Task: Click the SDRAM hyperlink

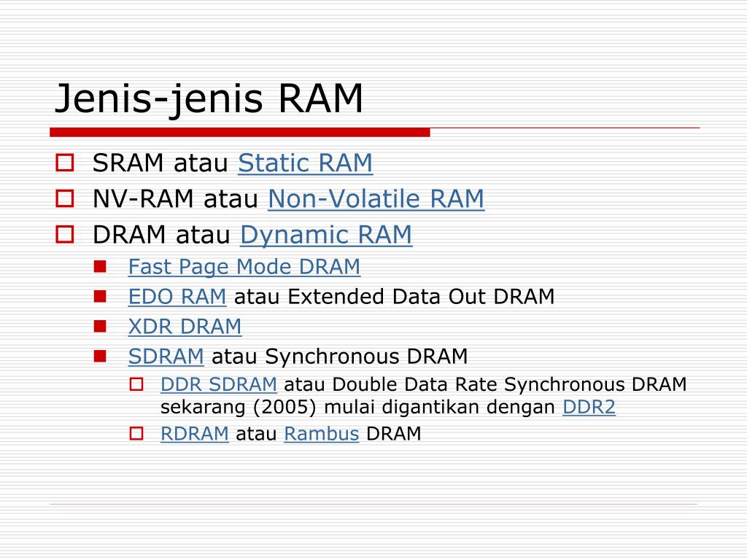Action: (x=166, y=356)
